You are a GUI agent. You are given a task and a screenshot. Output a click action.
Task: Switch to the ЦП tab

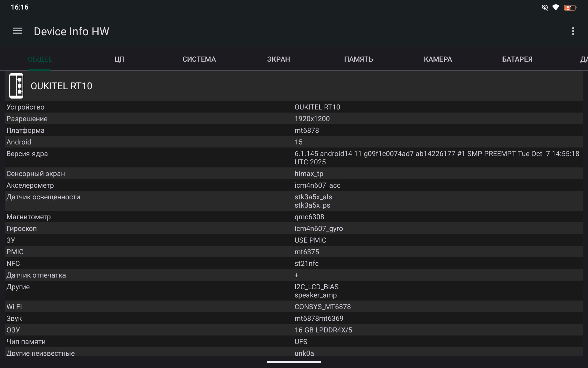click(x=119, y=59)
